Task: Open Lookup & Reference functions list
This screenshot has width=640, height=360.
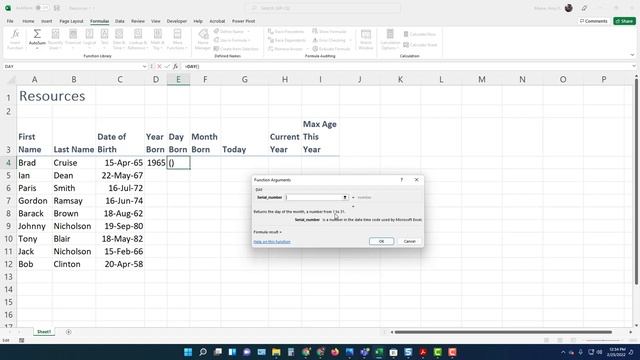Action: click(x=138, y=40)
